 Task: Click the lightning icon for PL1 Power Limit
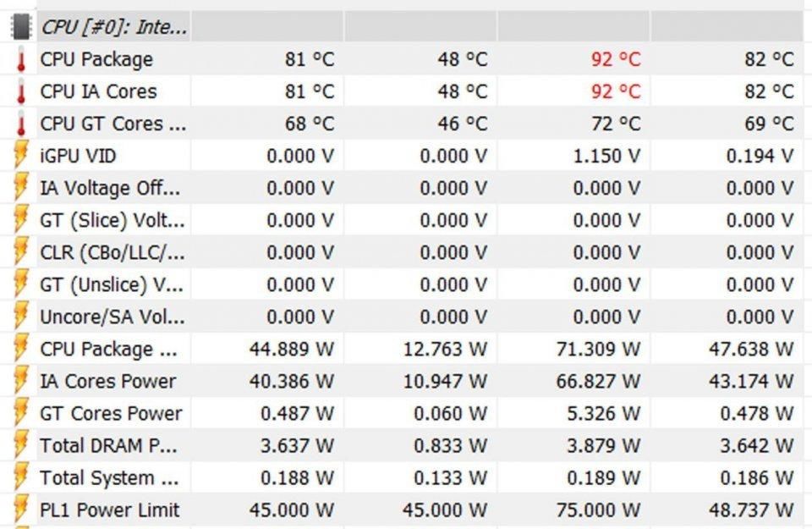[21, 510]
